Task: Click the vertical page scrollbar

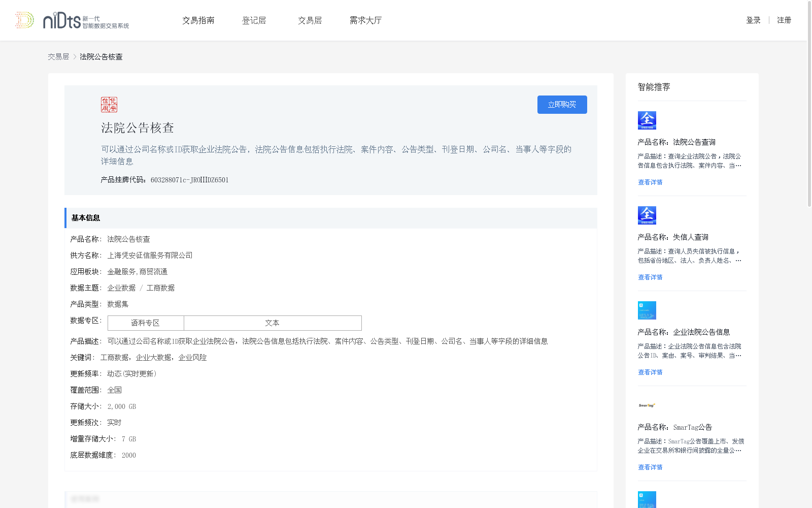Action: [x=809, y=104]
